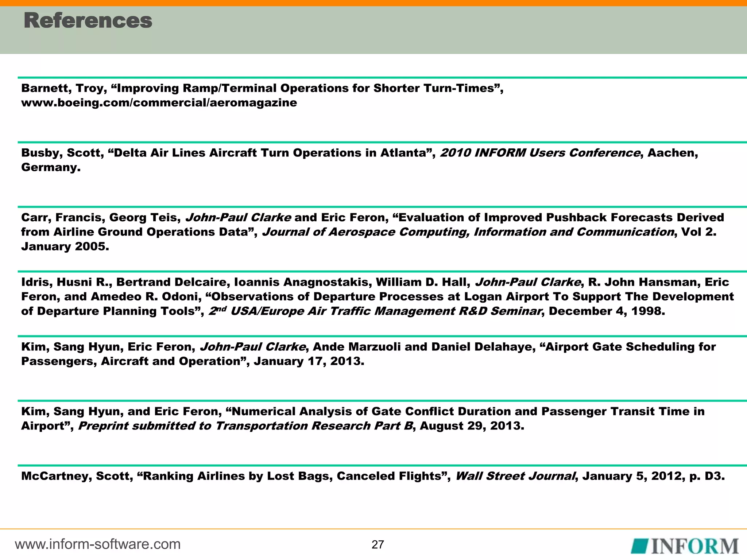Click the USA/Europe Air Traffic Management Seminar text
747x560 pixels.
point(375,311)
